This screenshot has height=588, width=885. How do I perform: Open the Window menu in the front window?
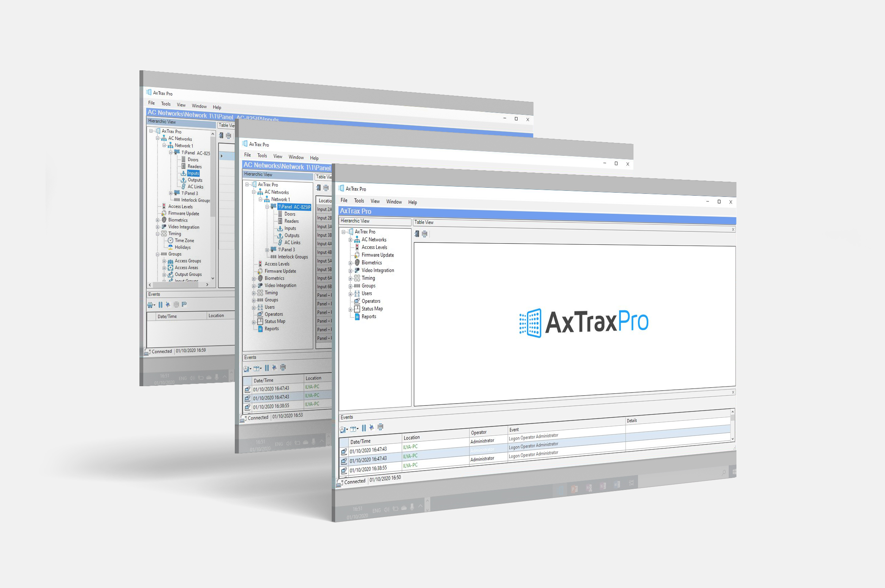[x=394, y=202]
